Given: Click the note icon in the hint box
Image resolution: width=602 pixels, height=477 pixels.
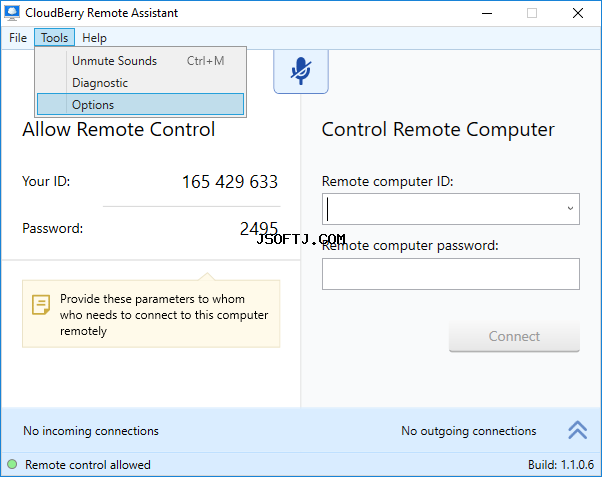Looking at the screenshot, I should pos(41,305).
